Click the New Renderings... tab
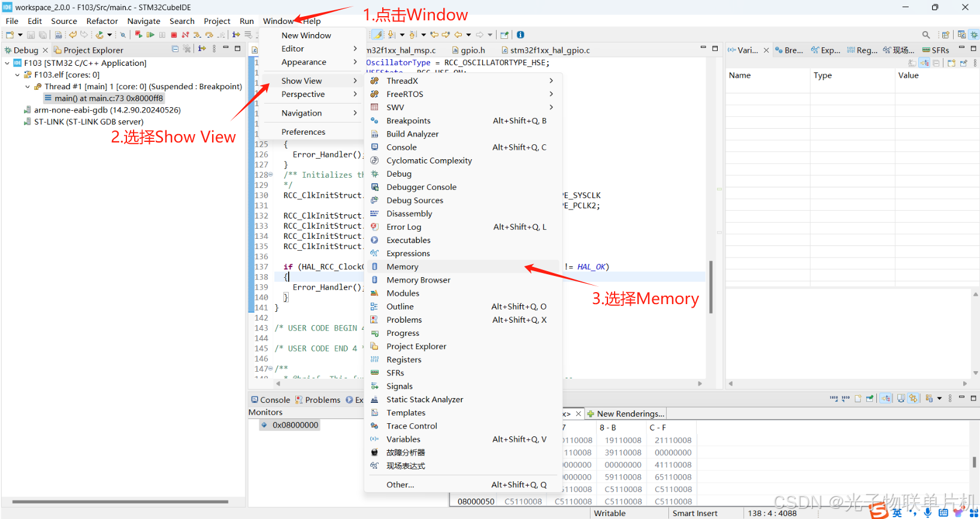Image resolution: width=980 pixels, height=519 pixels. (625, 414)
